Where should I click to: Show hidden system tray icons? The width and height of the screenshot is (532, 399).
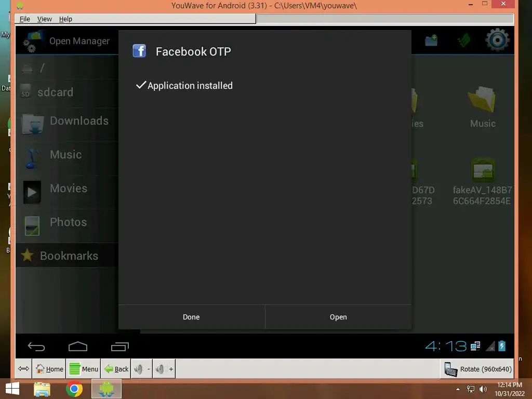click(458, 389)
